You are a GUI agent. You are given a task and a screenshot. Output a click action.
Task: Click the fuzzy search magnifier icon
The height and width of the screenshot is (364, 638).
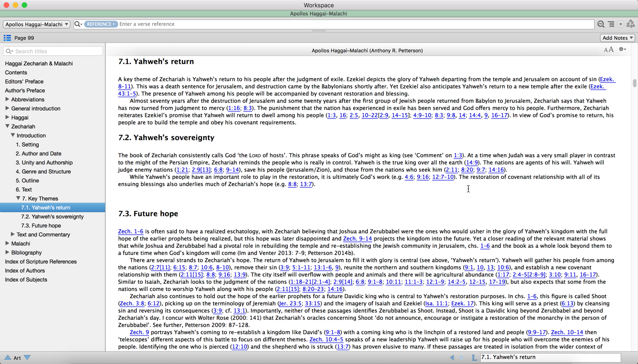601,24
